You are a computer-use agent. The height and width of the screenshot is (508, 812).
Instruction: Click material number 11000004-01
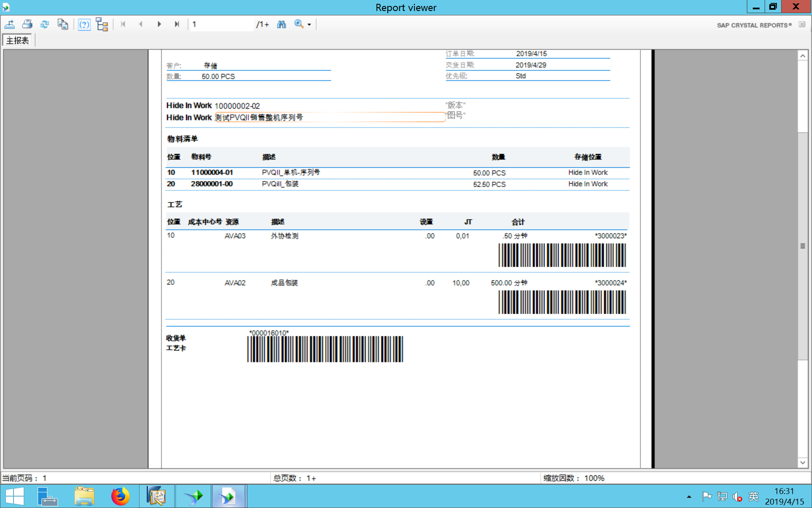pos(212,172)
